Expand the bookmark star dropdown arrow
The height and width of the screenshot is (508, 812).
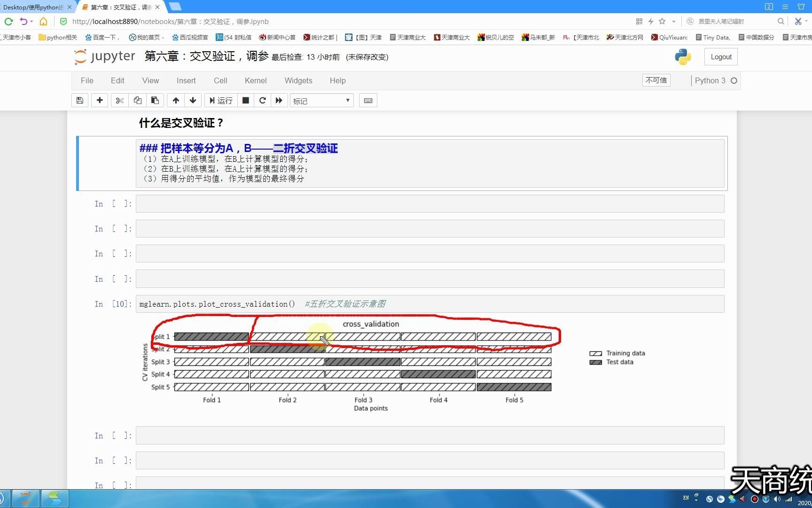[x=673, y=21]
